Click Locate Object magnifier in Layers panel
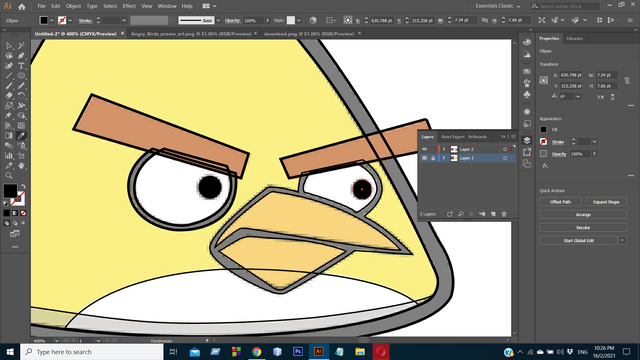This screenshot has height=360, width=640. tap(460, 214)
